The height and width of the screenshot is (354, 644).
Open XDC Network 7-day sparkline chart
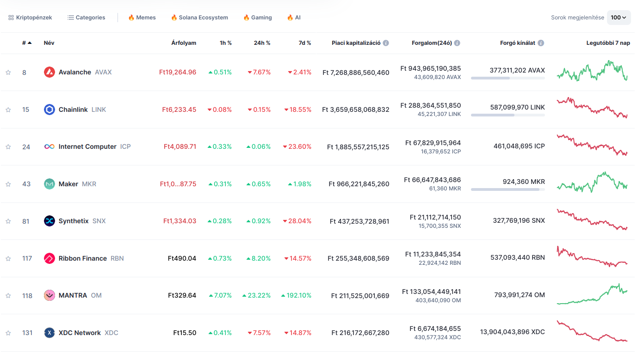coord(593,331)
